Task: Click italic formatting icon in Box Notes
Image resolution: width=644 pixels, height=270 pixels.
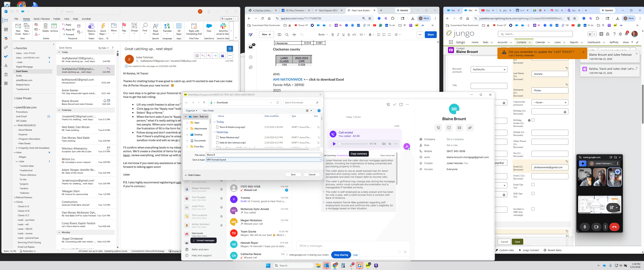Action: [x=338, y=34]
